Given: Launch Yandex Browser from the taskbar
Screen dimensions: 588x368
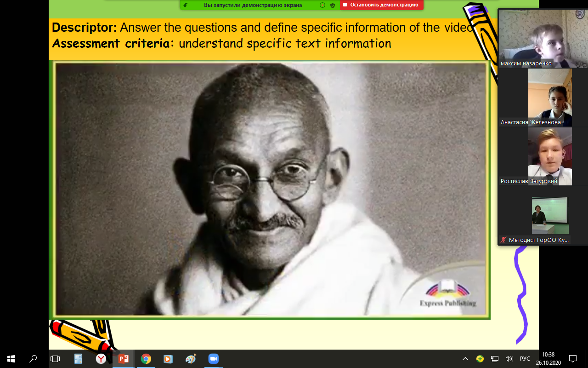Looking at the screenshot, I should pyautogui.click(x=101, y=359).
